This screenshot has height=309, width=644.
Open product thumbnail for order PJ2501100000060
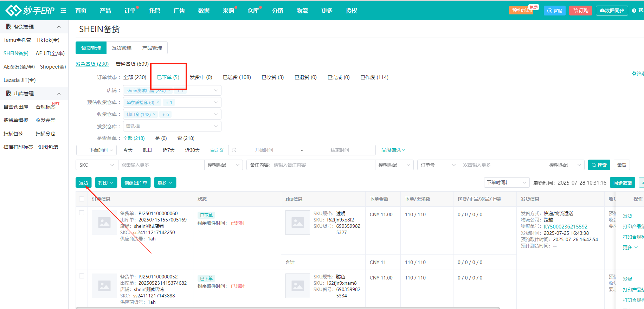pyautogui.click(x=104, y=223)
